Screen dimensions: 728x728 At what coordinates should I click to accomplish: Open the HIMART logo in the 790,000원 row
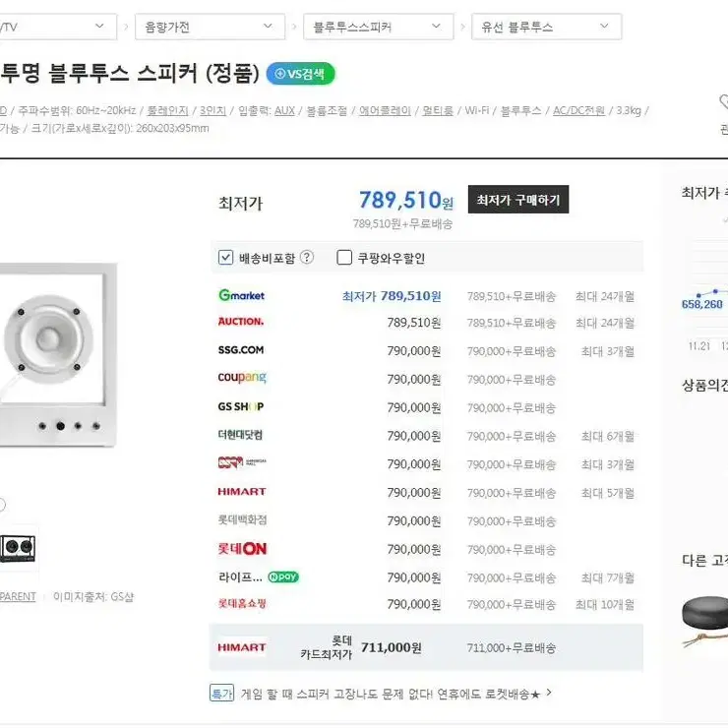[x=241, y=492]
